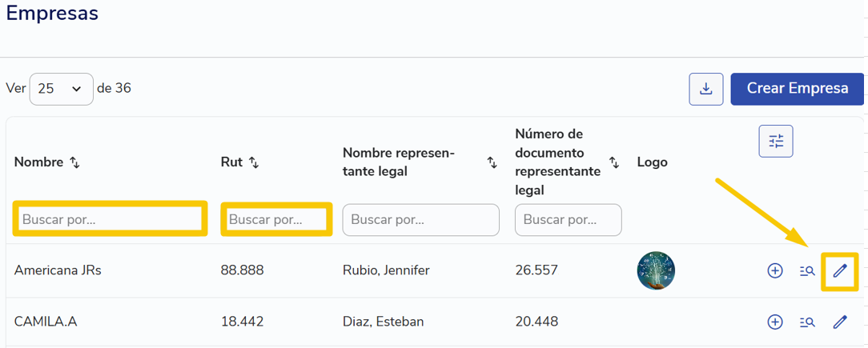Sort by Rut column arrows
This screenshot has width=868, height=348.
coord(254,162)
